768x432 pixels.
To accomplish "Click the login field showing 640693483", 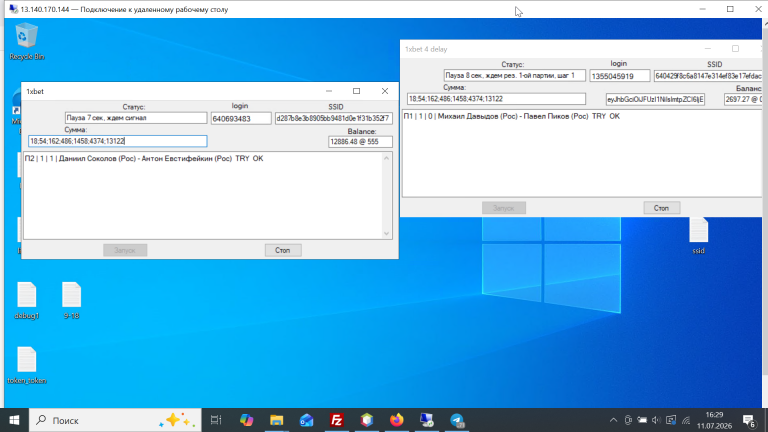I will 241,119.
